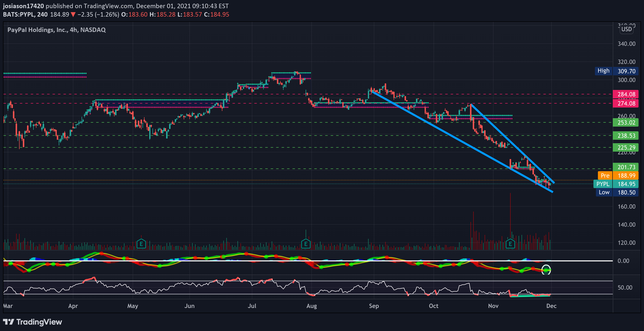Click the November earnings E marker
This screenshot has width=644, height=331.
tap(510, 244)
